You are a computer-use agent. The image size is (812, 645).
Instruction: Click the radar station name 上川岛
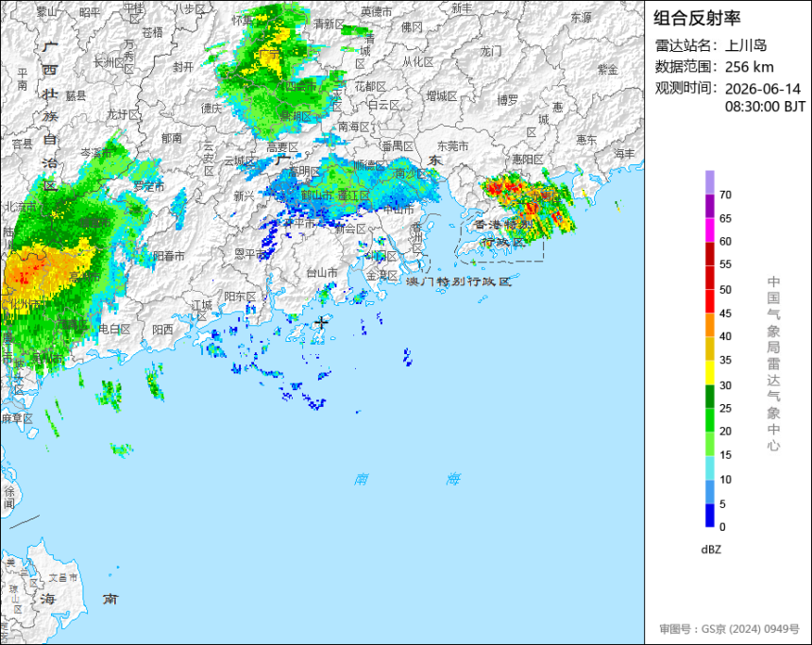(x=745, y=45)
